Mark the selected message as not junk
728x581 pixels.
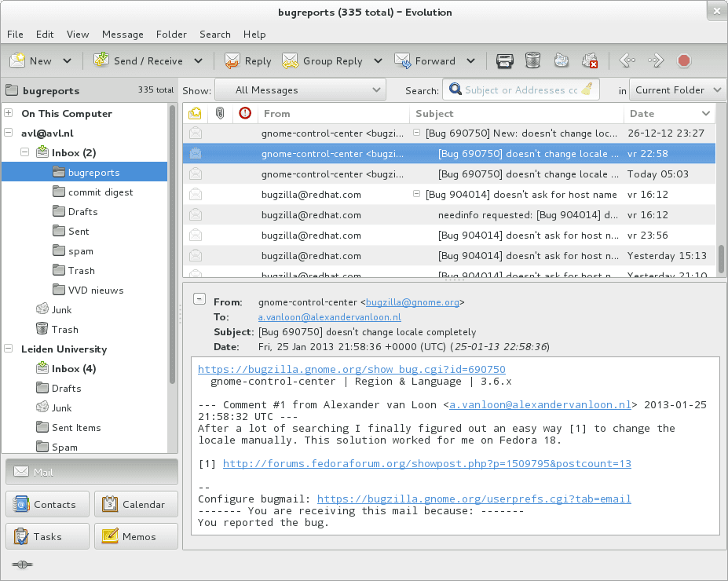coord(590,60)
